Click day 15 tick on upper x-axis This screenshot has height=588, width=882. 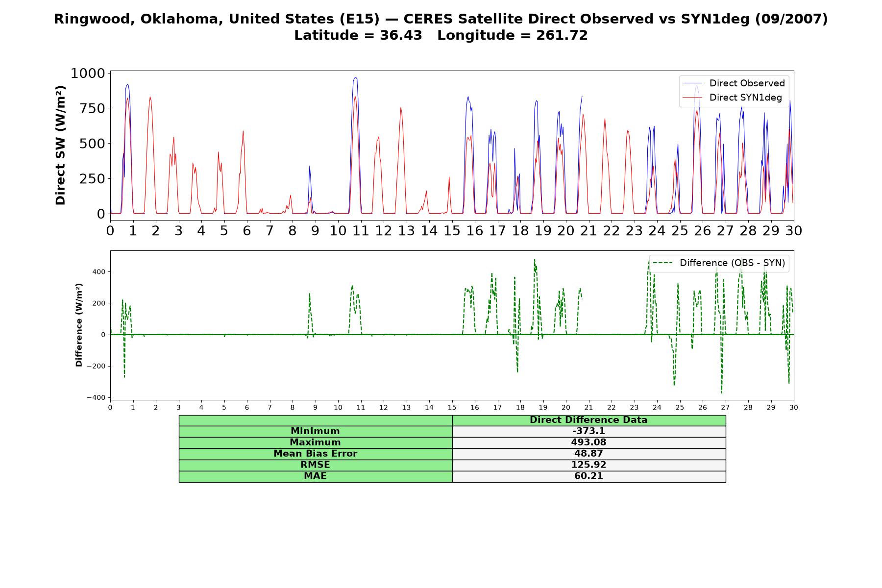point(452,230)
